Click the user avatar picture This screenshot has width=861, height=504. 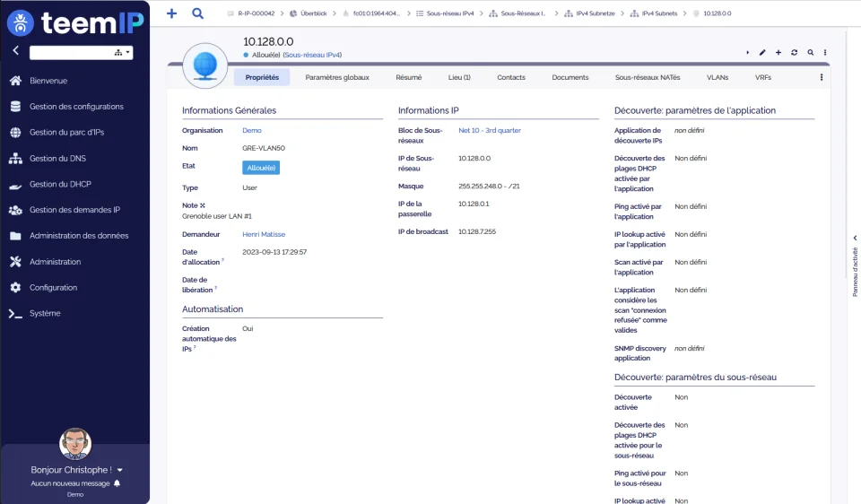pyautogui.click(x=75, y=444)
